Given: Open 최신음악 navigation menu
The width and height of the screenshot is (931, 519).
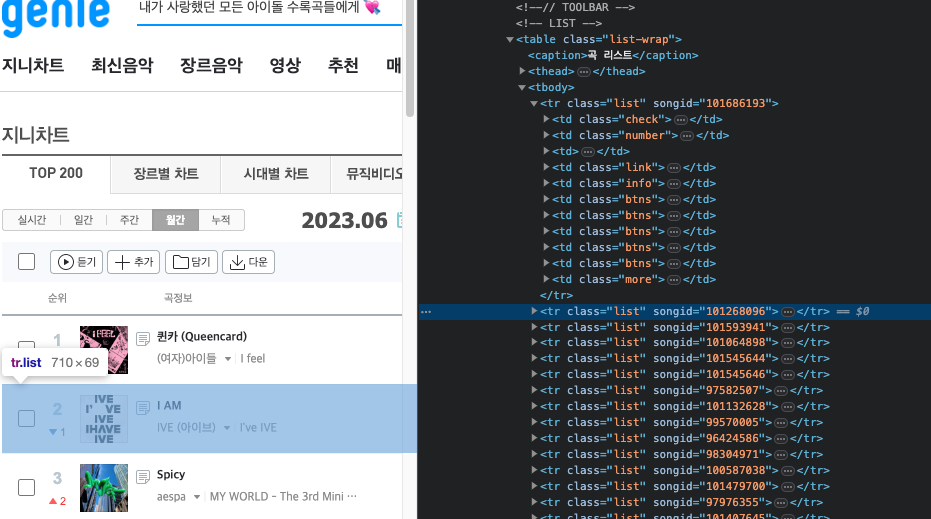Looking at the screenshot, I should pos(122,65).
